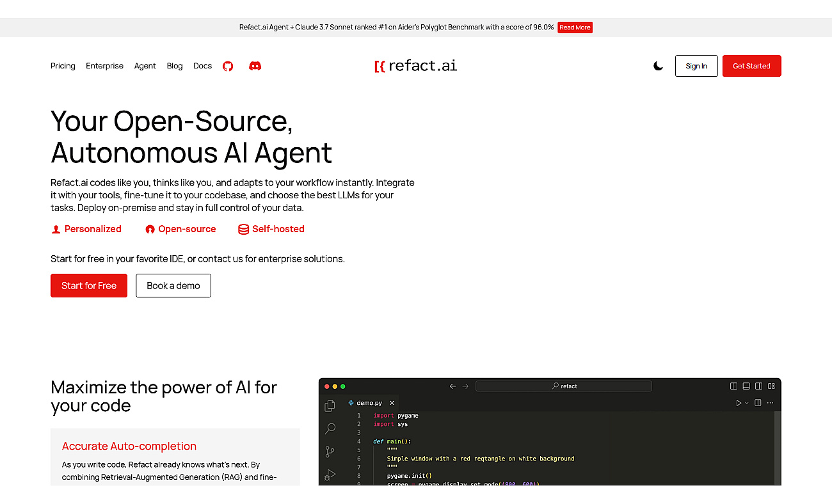Viewport: 832px width, 504px height.
Task: Open Run and Debug icon in editor sidebar
Action: pos(330,475)
